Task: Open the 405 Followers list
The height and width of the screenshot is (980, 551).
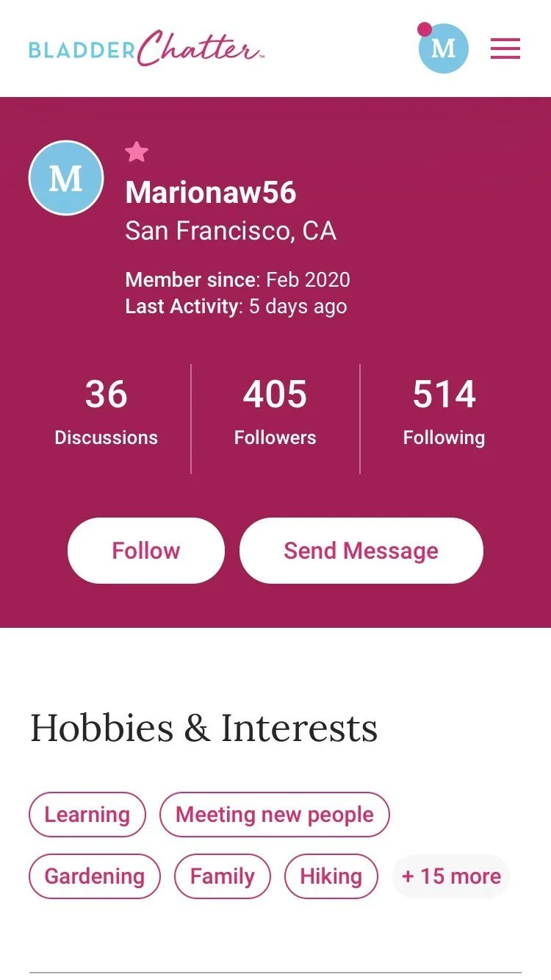Action: (275, 412)
